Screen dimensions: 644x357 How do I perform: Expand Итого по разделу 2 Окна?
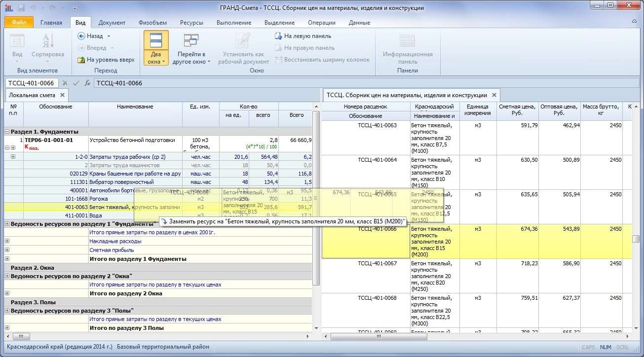7,293
